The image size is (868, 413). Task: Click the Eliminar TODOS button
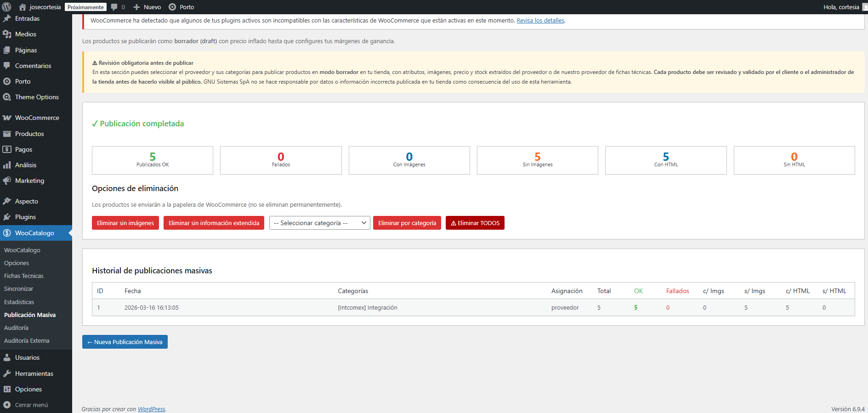click(475, 223)
